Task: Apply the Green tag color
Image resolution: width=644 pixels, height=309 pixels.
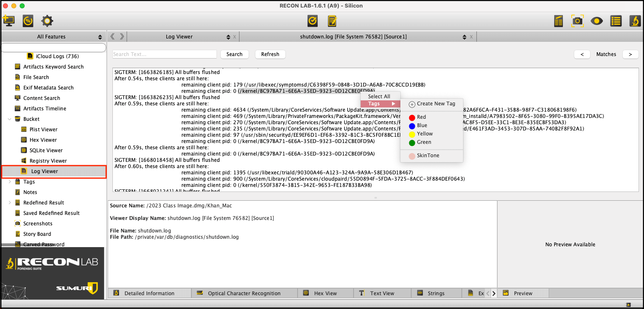Action: pyautogui.click(x=424, y=142)
